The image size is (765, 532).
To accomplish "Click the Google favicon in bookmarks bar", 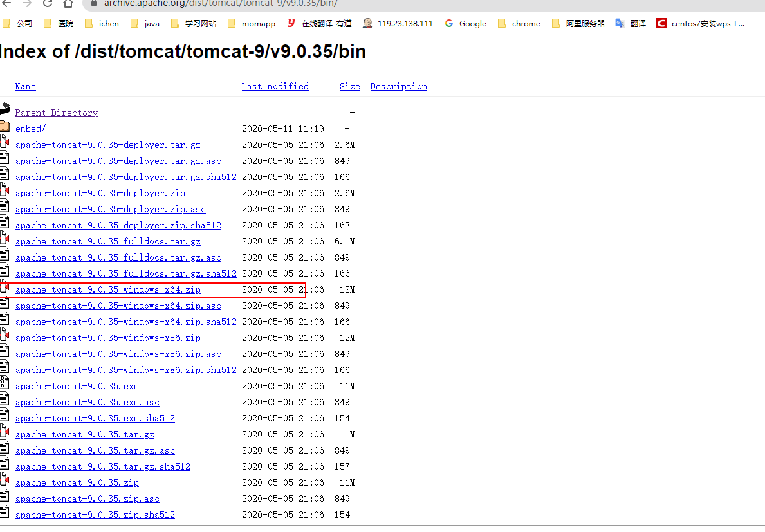I will [x=450, y=23].
